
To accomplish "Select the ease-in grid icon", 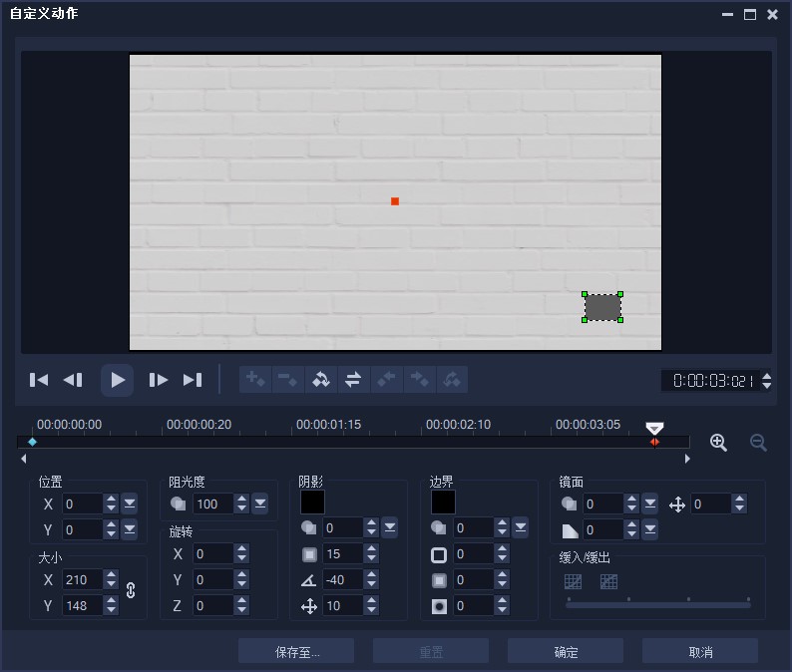I will [x=573, y=581].
